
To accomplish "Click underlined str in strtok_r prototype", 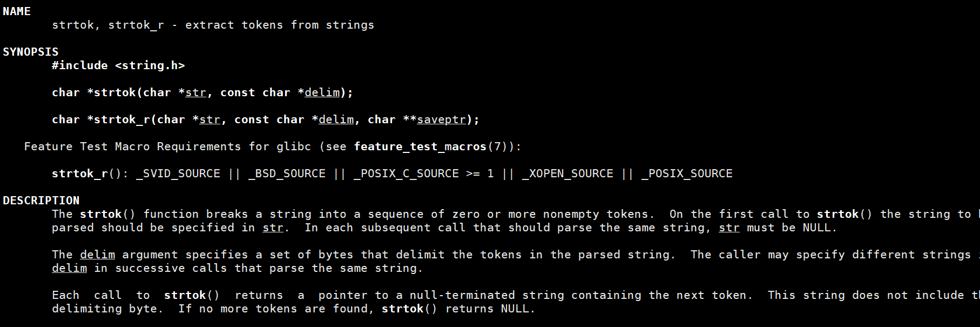I will 209,119.
